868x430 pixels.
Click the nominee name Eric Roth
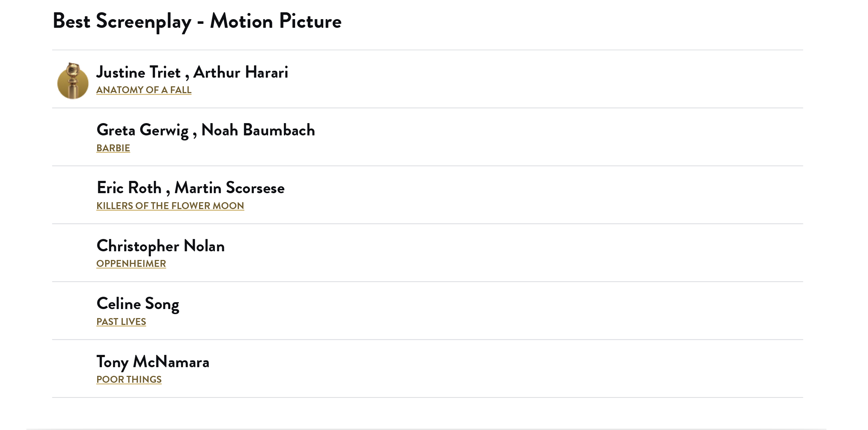129,188
